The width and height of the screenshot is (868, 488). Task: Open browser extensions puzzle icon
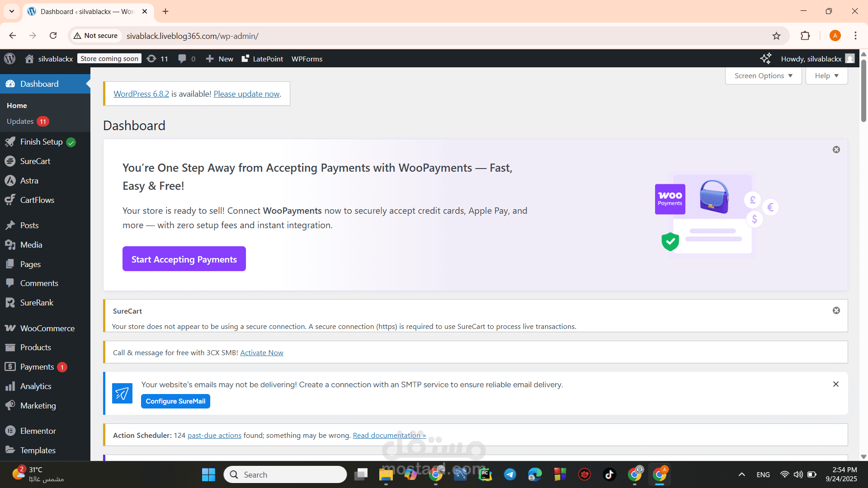pyautogui.click(x=805, y=36)
